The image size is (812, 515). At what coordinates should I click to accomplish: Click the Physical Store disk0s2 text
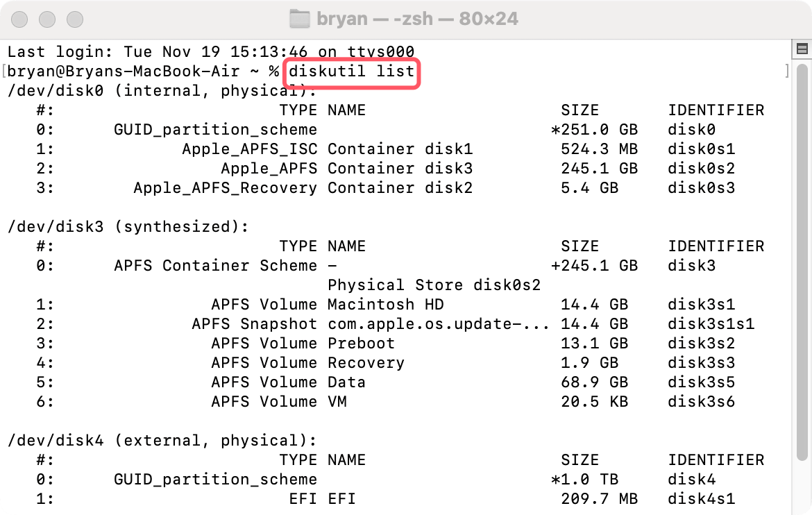[x=434, y=285]
